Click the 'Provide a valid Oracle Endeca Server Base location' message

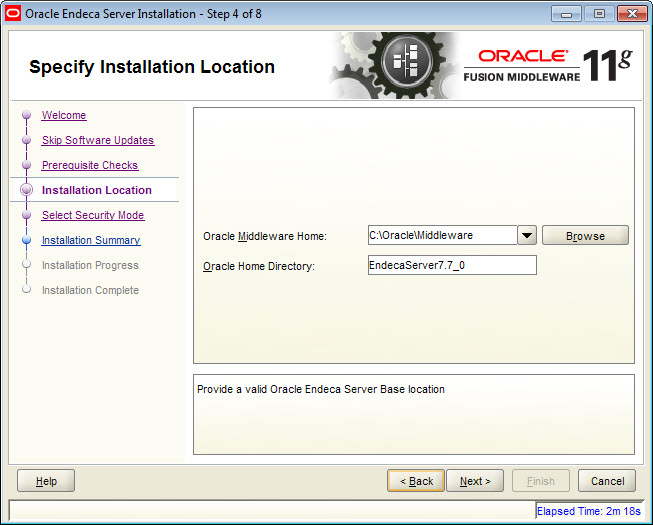tap(321, 389)
